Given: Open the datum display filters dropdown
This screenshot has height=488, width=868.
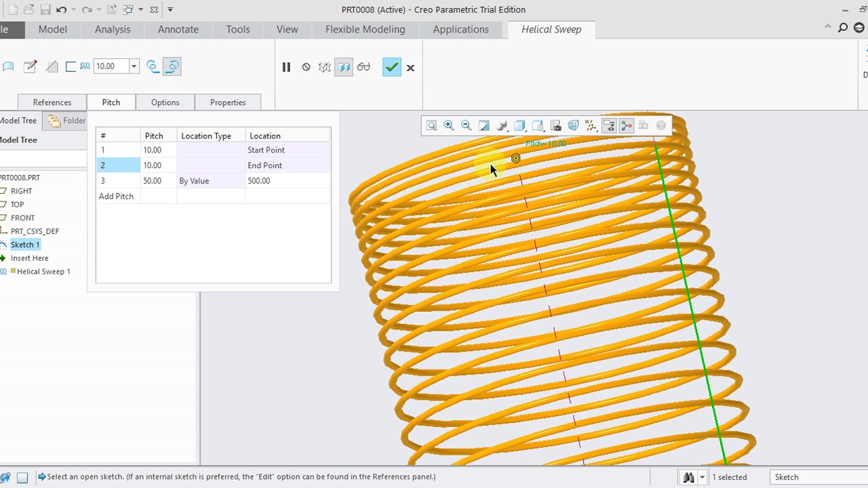Looking at the screenshot, I should 591,125.
